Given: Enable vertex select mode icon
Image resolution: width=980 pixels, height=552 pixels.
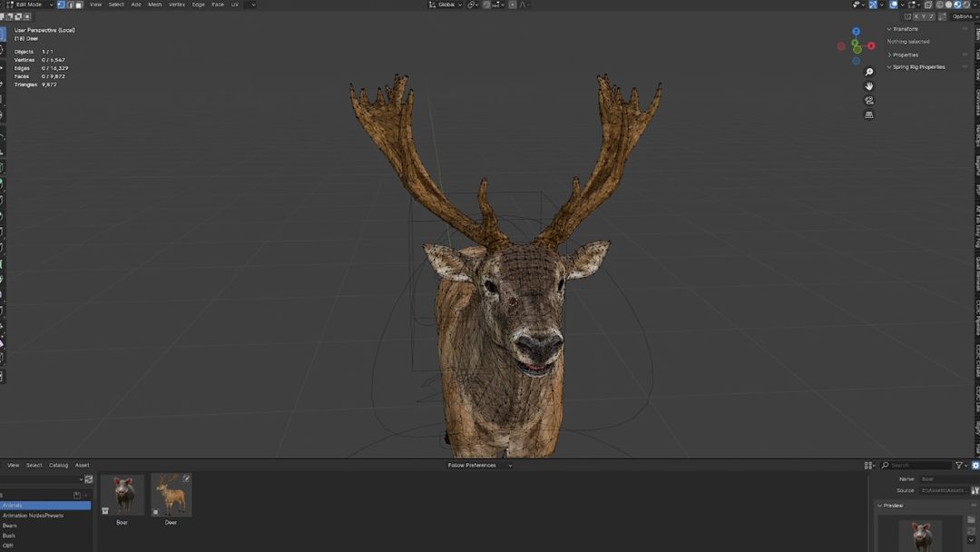Looking at the screenshot, I should pyautogui.click(x=61, y=5).
